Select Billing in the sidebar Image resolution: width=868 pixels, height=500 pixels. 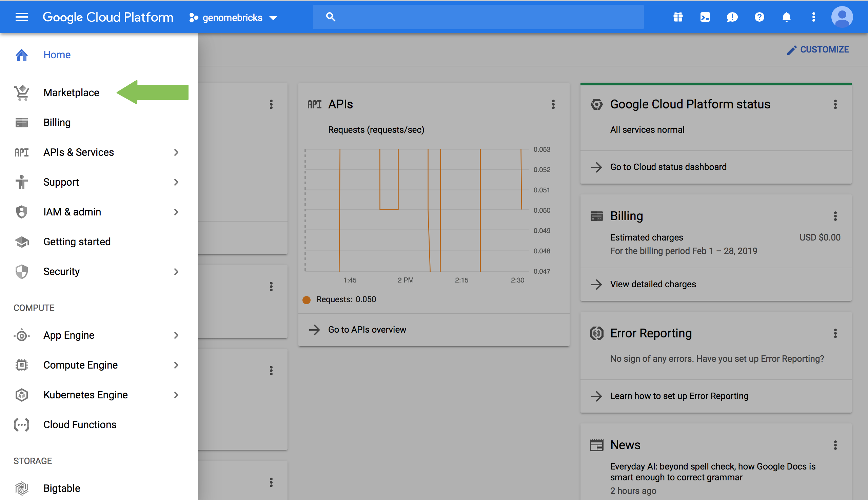(x=57, y=123)
